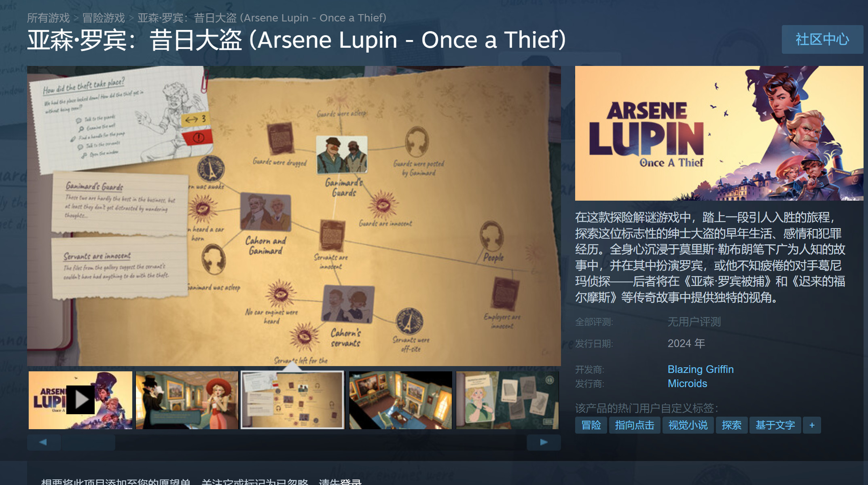Open developer Blazing Griffin link

(701, 369)
